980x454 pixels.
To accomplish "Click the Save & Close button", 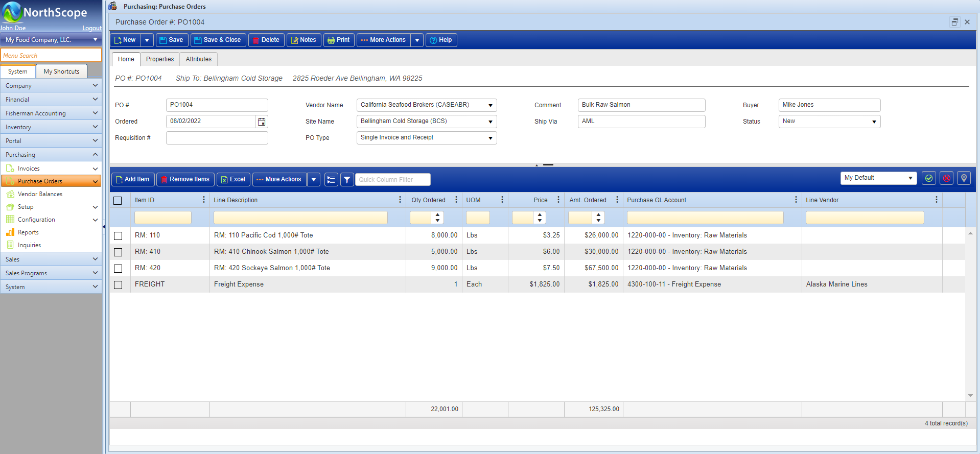I will (x=218, y=40).
